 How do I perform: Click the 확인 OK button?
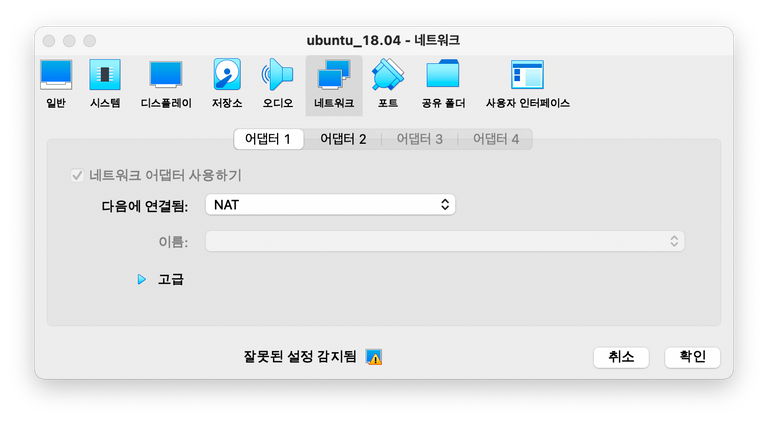coord(692,357)
